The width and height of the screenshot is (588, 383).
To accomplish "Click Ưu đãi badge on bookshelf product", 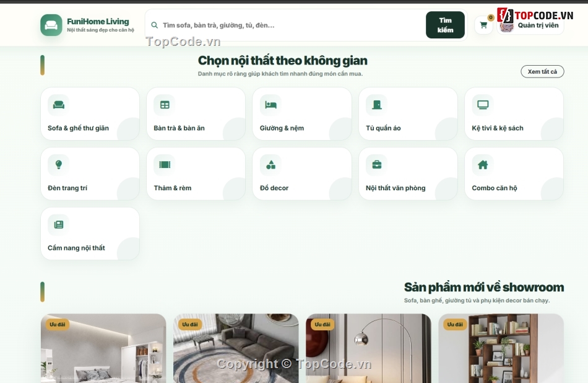I will [455, 324].
